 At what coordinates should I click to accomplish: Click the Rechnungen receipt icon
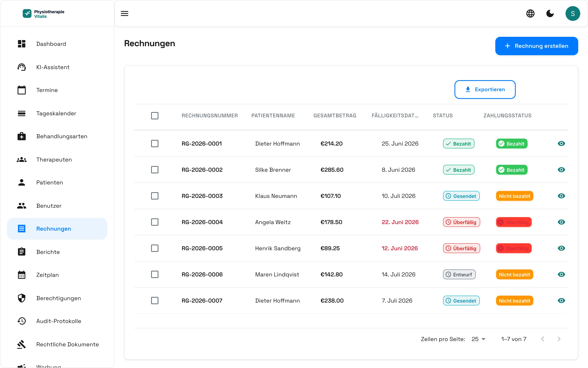tap(22, 229)
